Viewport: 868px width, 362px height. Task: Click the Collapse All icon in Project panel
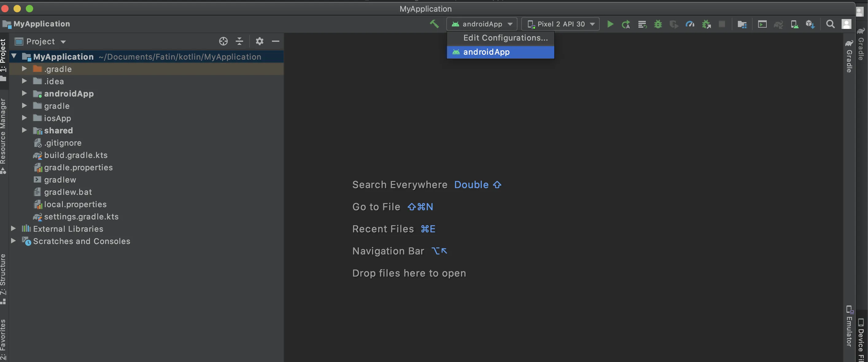[x=239, y=41]
